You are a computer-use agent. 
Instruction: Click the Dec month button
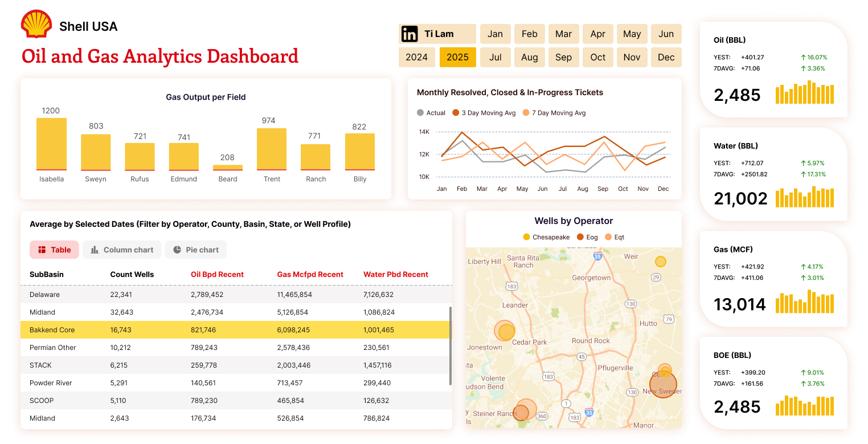(x=666, y=57)
